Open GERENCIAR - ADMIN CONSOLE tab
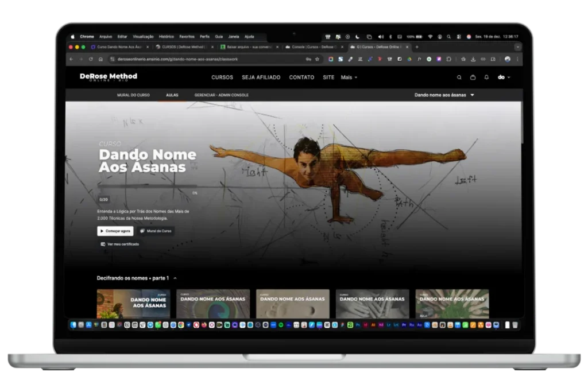 coord(221,95)
